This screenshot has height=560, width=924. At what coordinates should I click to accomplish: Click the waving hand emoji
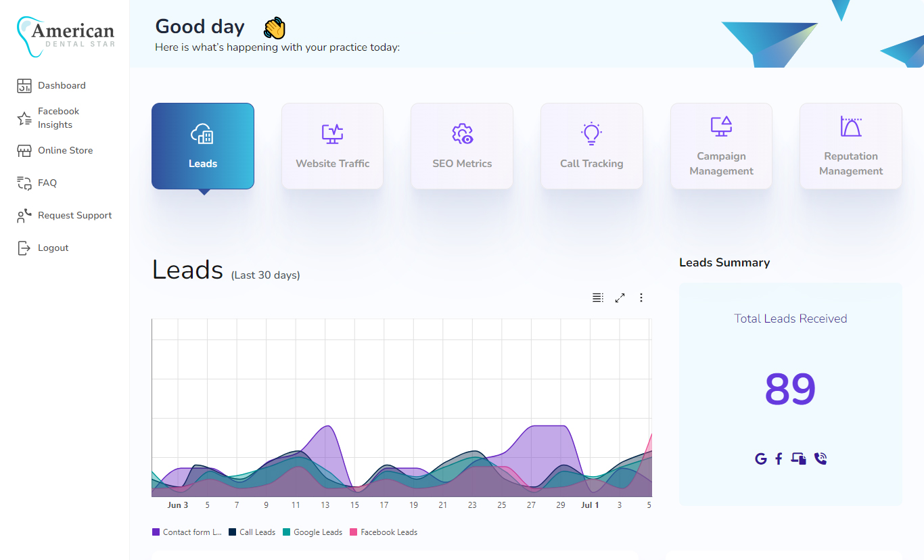(275, 28)
